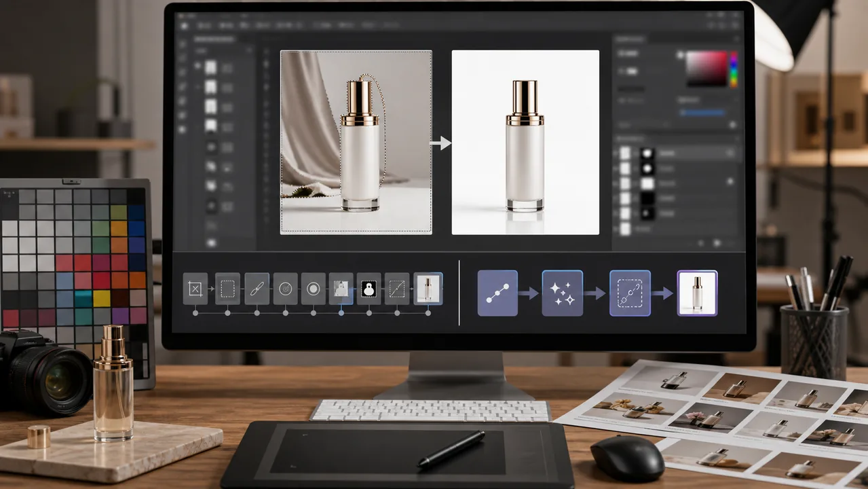
Task: Click the icon at right of the top layer row
Action: click(x=731, y=153)
